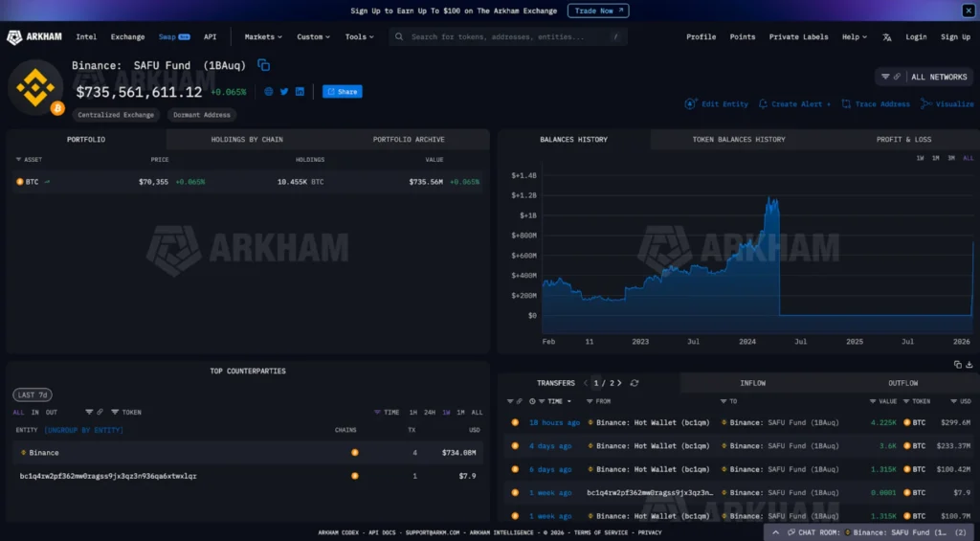Click the token search field
The image size is (980, 541).
click(x=507, y=37)
